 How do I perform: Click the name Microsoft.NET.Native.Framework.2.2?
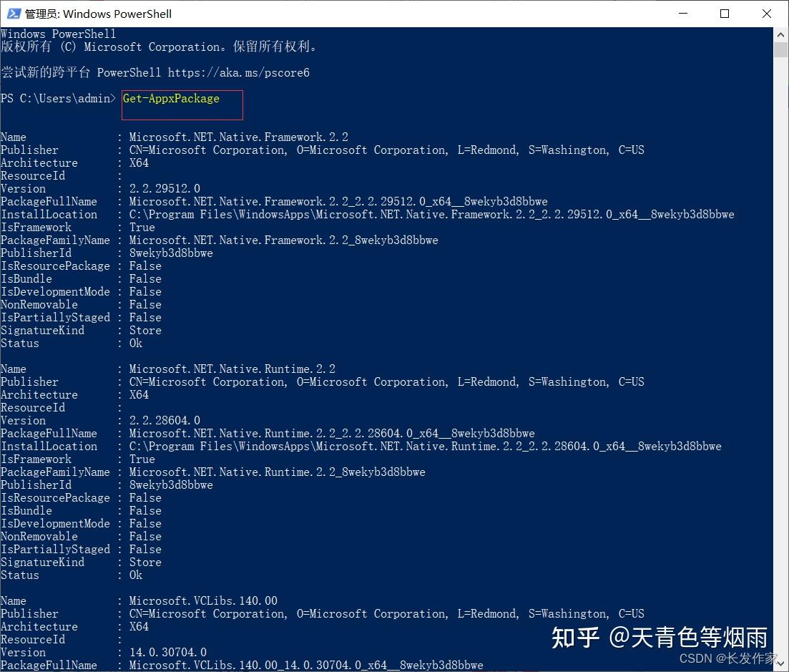point(238,137)
